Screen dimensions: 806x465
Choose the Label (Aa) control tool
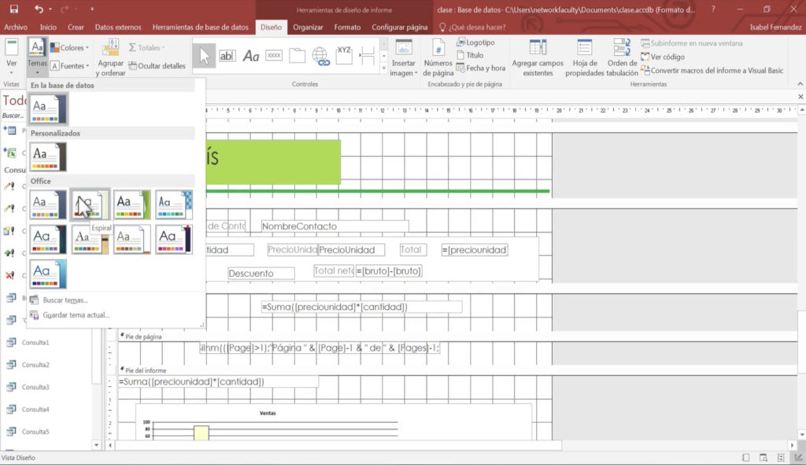click(251, 56)
